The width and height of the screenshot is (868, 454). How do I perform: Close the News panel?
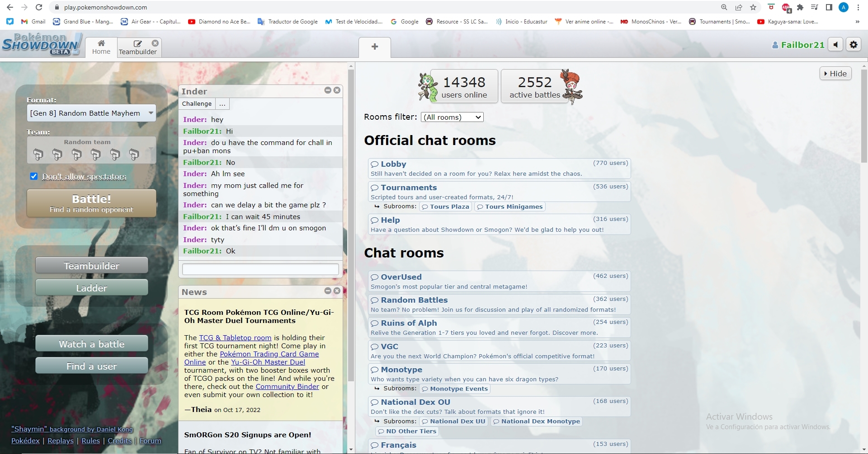coord(337,291)
